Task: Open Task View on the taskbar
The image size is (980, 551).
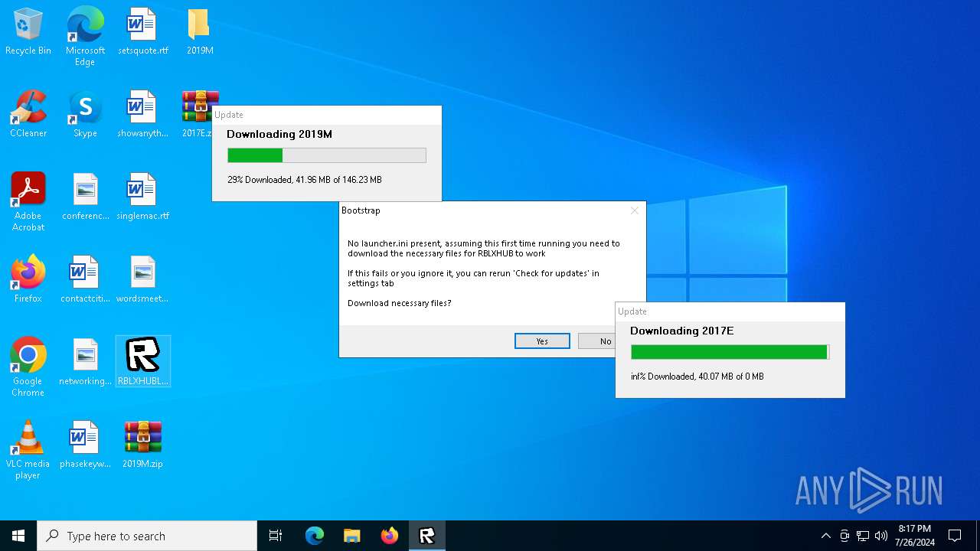Action: (276, 536)
